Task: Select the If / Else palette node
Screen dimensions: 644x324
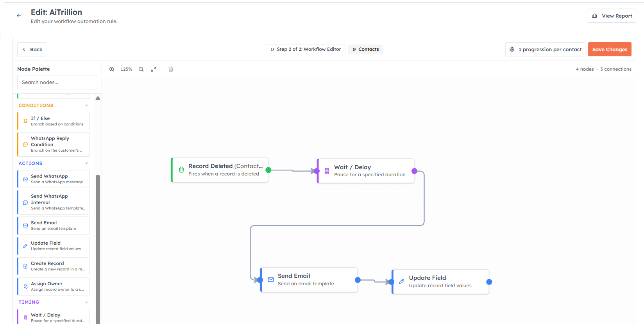Action: (x=54, y=121)
